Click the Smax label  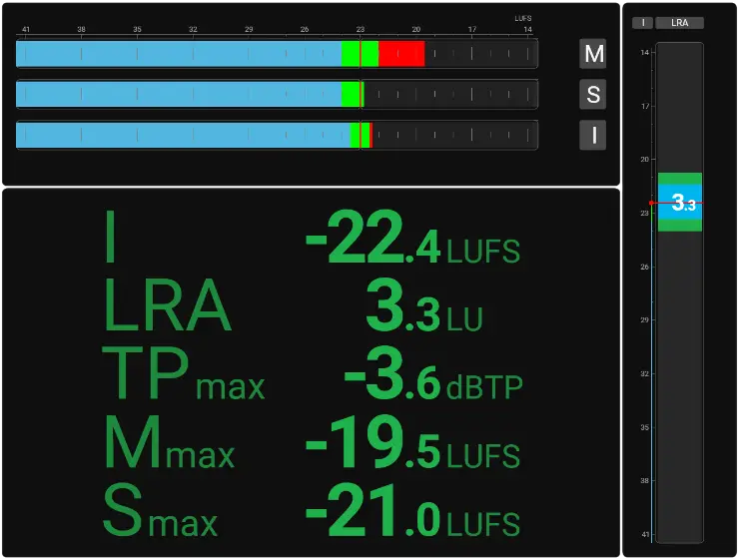(x=160, y=514)
